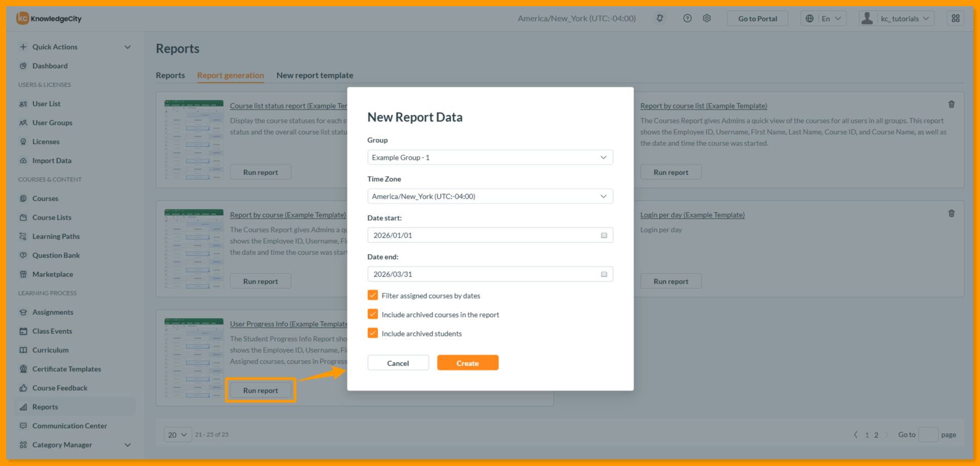Run report for Login per day

click(x=671, y=281)
